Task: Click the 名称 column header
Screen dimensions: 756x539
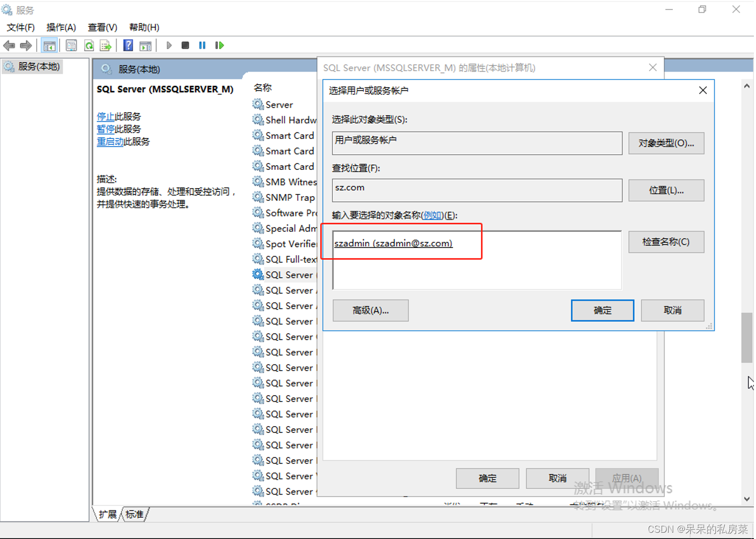Action: [x=263, y=88]
